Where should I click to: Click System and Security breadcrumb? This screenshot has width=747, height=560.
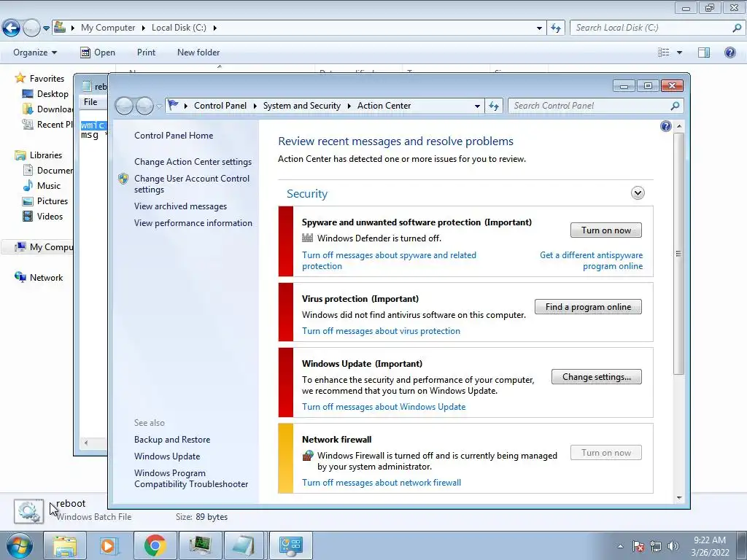(301, 106)
